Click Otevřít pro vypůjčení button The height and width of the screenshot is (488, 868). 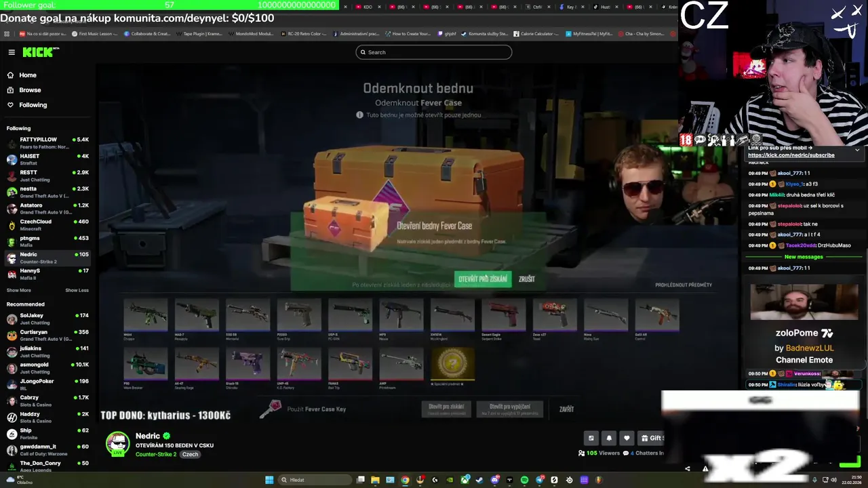(509, 409)
